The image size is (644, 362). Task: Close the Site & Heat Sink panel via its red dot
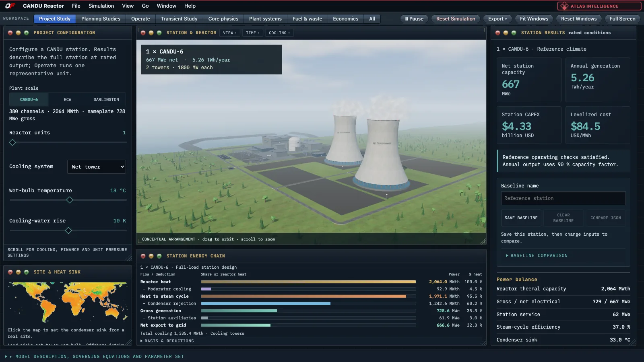pyautogui.click(x=10, y=272)
